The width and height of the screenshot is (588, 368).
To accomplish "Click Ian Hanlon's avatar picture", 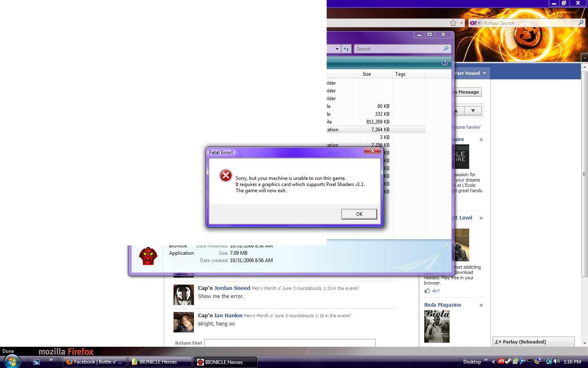I will click(x=184, y=322).
